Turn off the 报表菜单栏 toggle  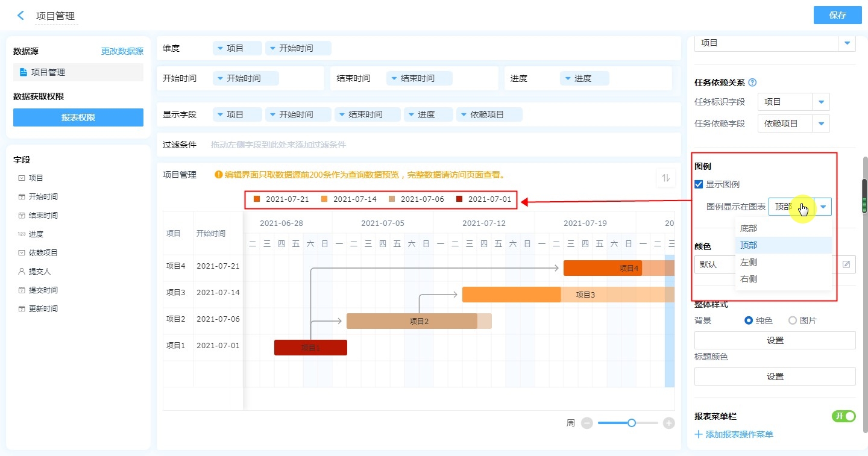(x=843, y=416)
